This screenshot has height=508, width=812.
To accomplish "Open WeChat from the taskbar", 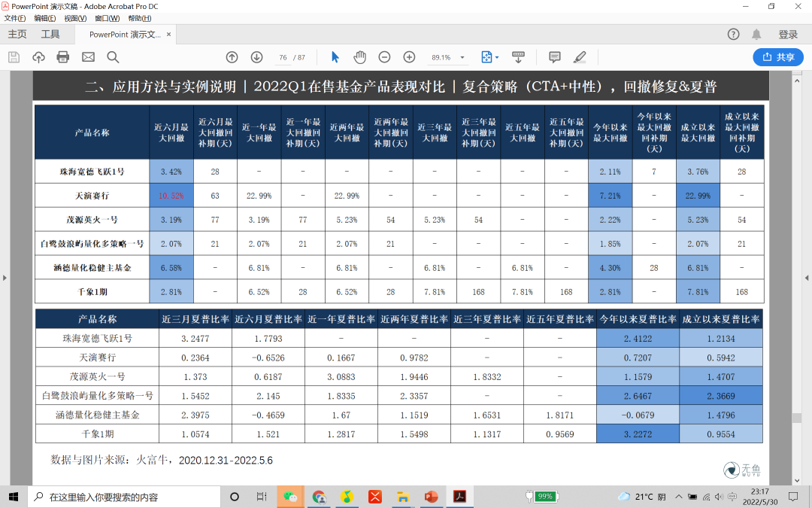I will point(290,497).
